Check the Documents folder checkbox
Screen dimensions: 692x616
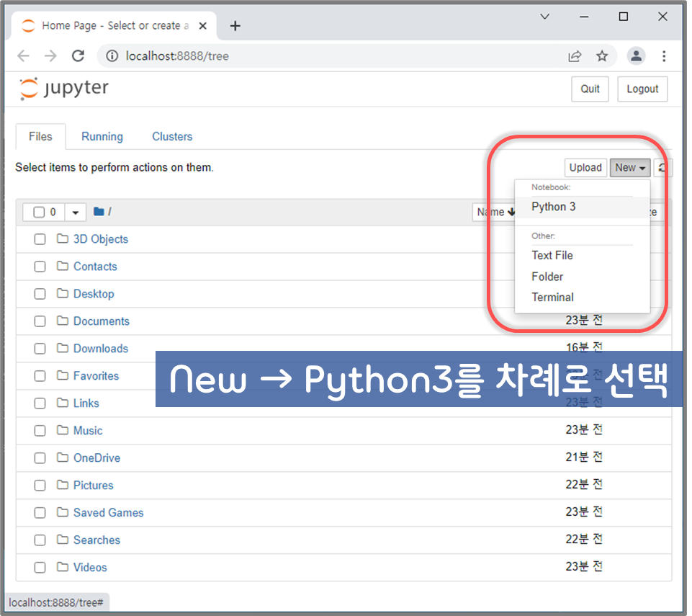point(40,321)
